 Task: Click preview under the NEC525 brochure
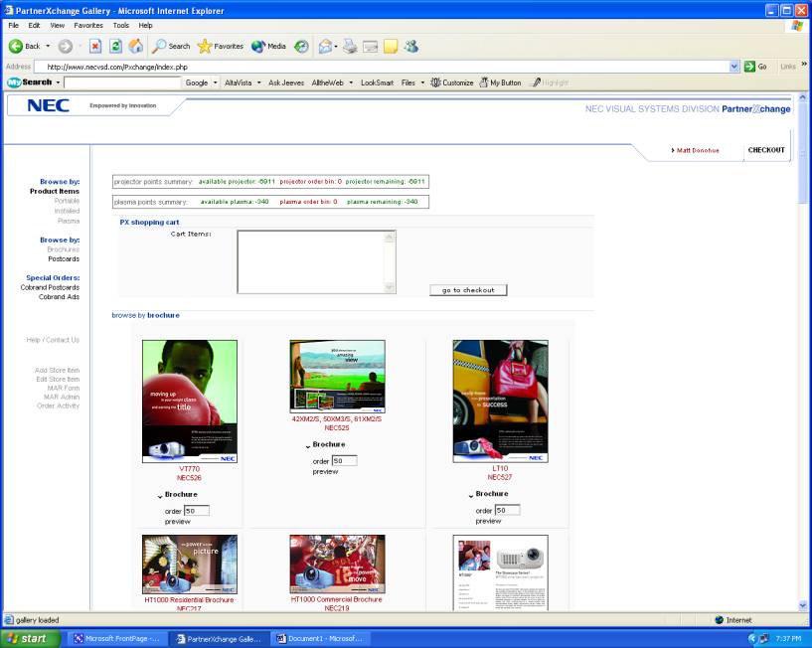coord(325,471)
